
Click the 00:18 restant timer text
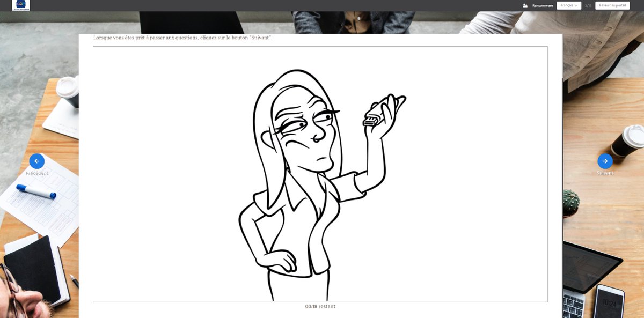(x=320, y=307)
